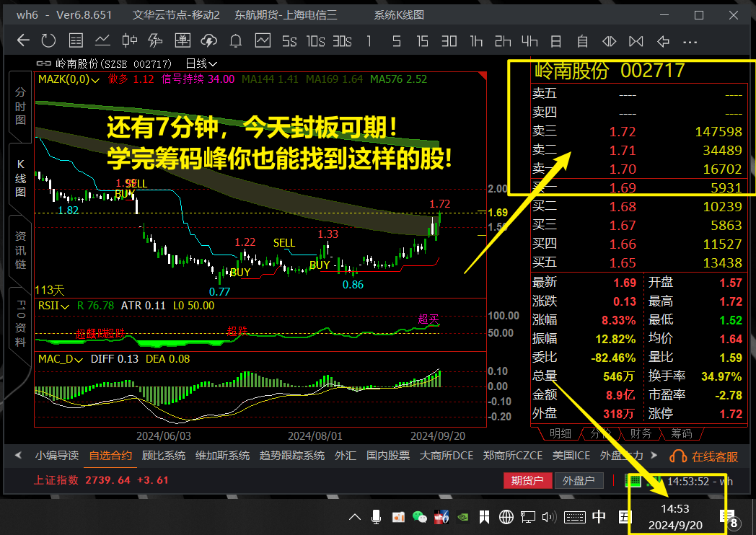
Task: Click the 在线客服 link
Action: 715,457
